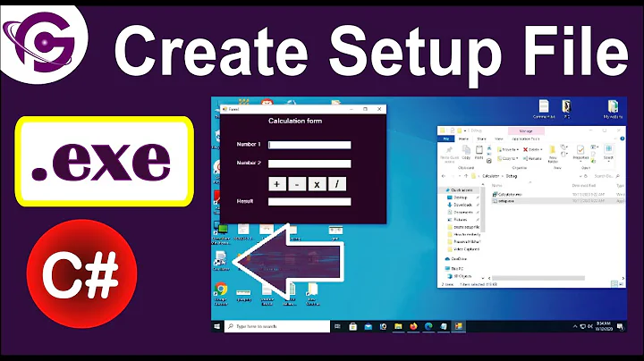Click the Cut scissors icon
Screen dimensions: 644x361
[x=489, y=148]
